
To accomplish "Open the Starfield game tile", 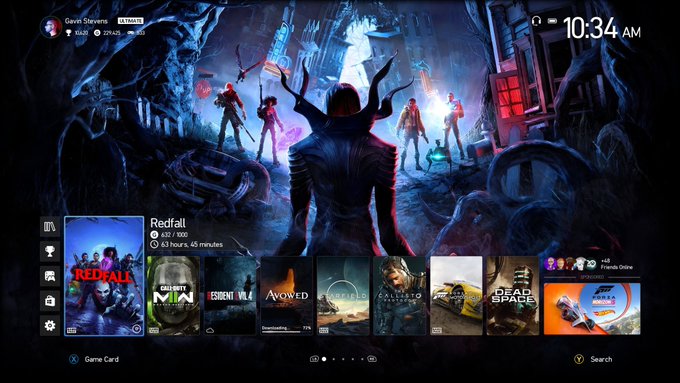I will pos(343,295).
